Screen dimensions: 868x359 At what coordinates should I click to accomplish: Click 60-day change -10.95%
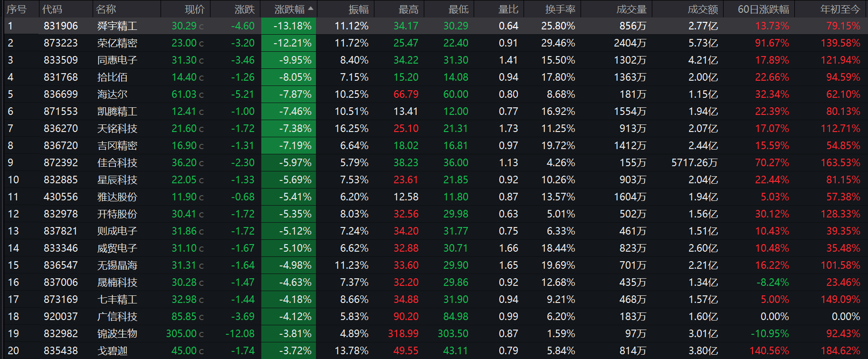click(770, 334)
